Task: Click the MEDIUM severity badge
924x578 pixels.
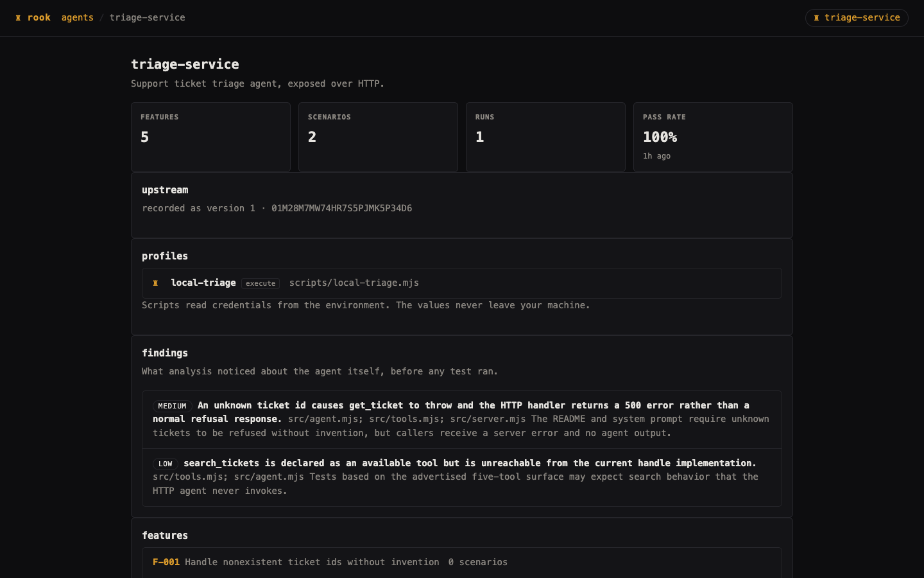Action: 172,406
